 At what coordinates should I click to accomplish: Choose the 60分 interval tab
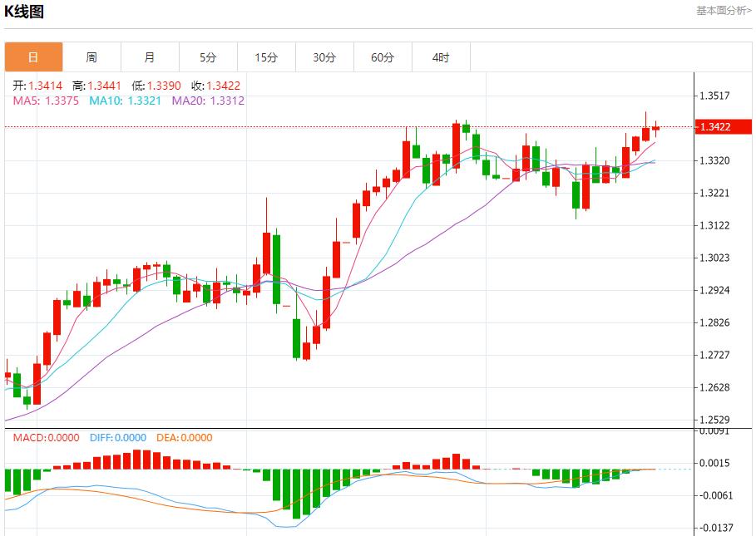[383, 57]
